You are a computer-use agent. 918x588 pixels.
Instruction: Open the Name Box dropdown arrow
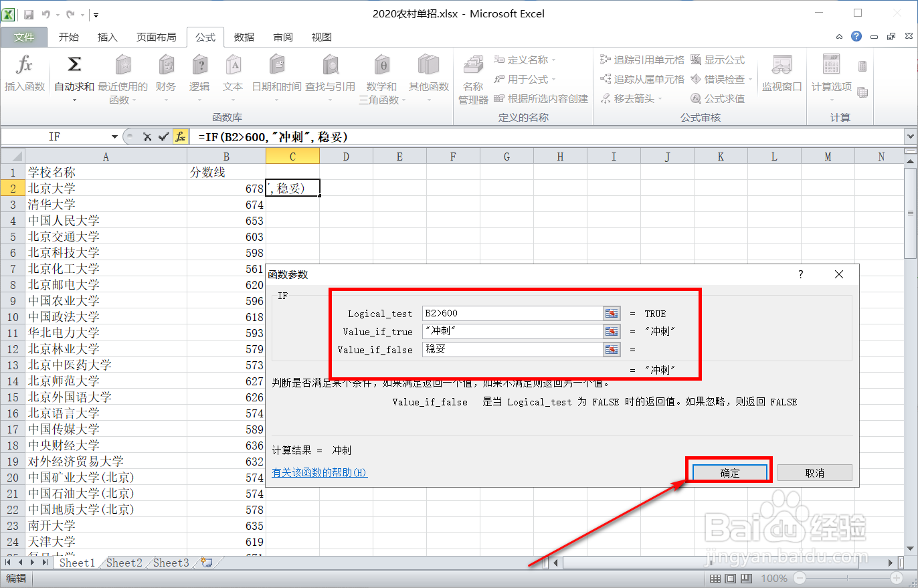coord(114,137)
